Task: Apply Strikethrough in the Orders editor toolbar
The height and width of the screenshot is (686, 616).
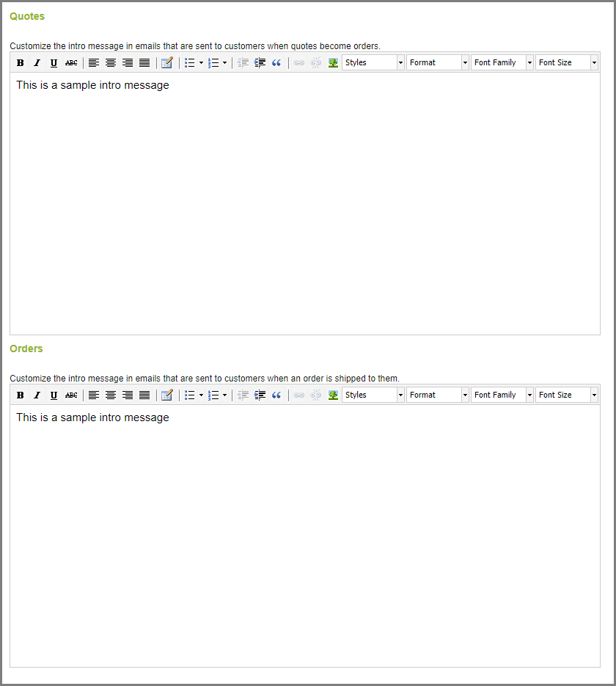Action: click(71, 395)
